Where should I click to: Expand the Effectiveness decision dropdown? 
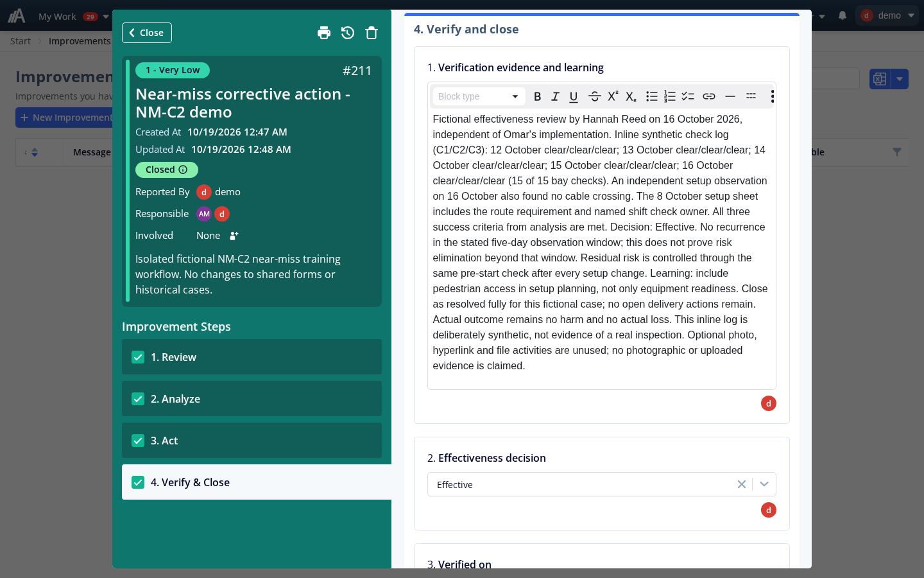[x=764, y=484]
